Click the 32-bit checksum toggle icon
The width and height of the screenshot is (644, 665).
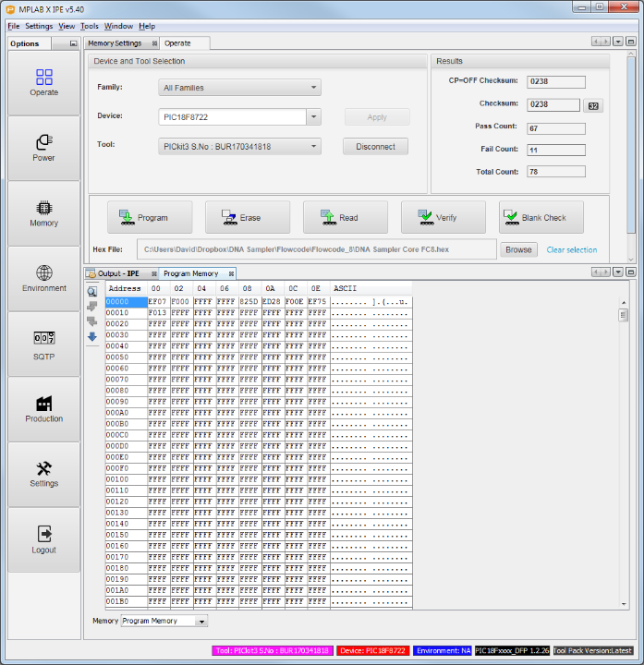(593, 105)
